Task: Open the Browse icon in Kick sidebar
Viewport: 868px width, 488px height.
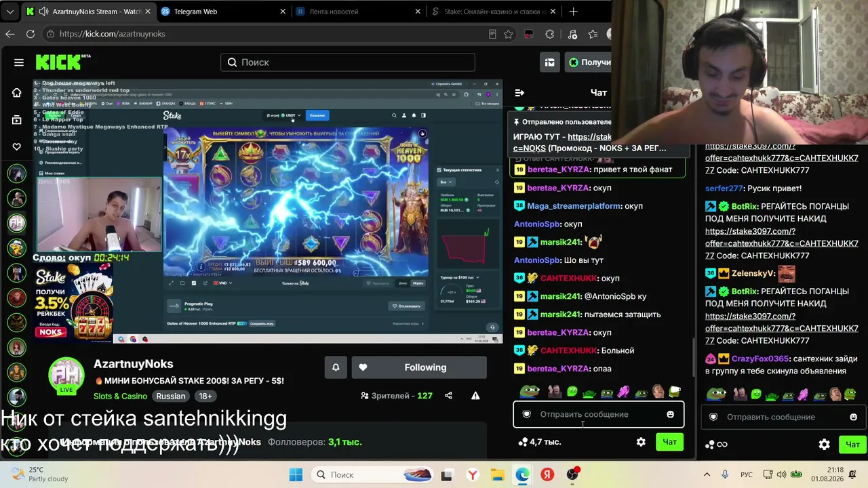Action: (17, 120)
